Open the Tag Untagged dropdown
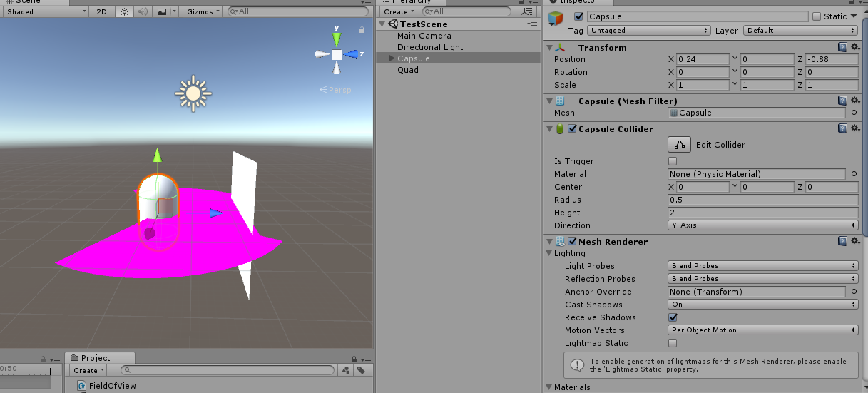The height and width of the screenshot is (393, 868). [649, 31]
